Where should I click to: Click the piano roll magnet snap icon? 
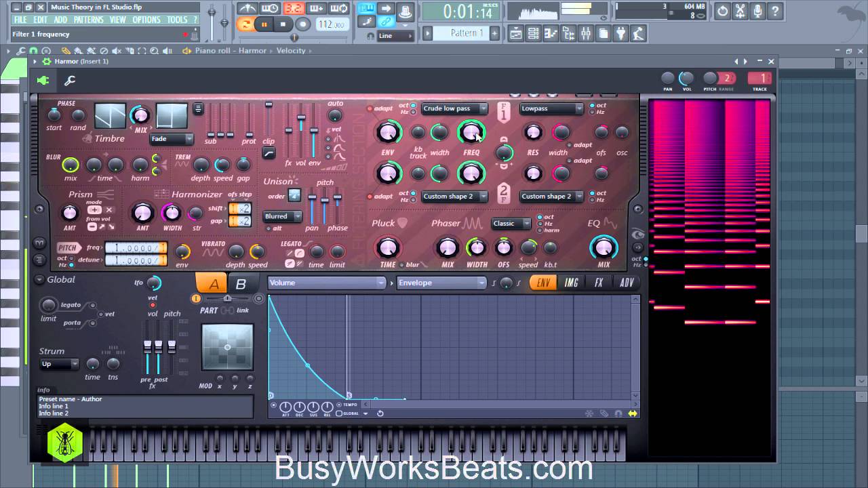click(x=33, y=51)
